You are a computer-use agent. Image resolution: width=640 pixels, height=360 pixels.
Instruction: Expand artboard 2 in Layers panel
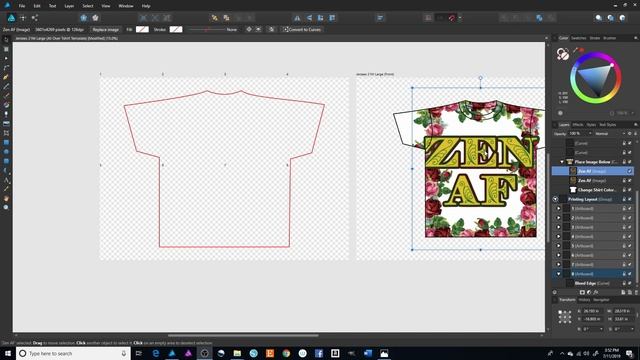(559, 218)
